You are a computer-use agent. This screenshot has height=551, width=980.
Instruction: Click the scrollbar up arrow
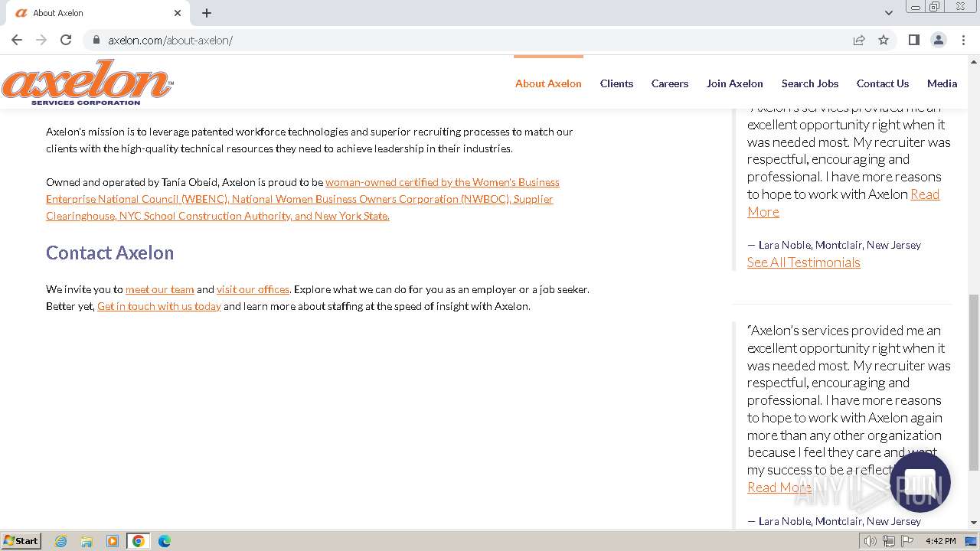(x=974, y=60)
